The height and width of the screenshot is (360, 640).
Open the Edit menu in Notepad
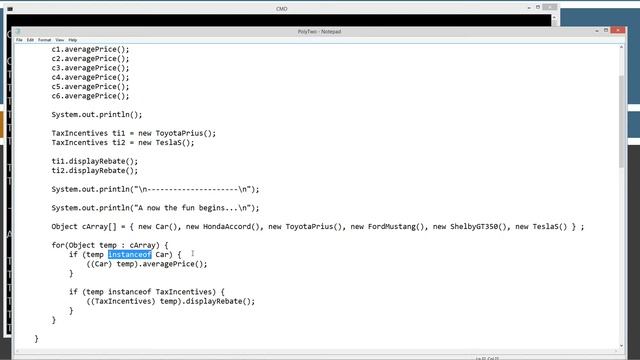pyautogui.click(x=30, y=40)
